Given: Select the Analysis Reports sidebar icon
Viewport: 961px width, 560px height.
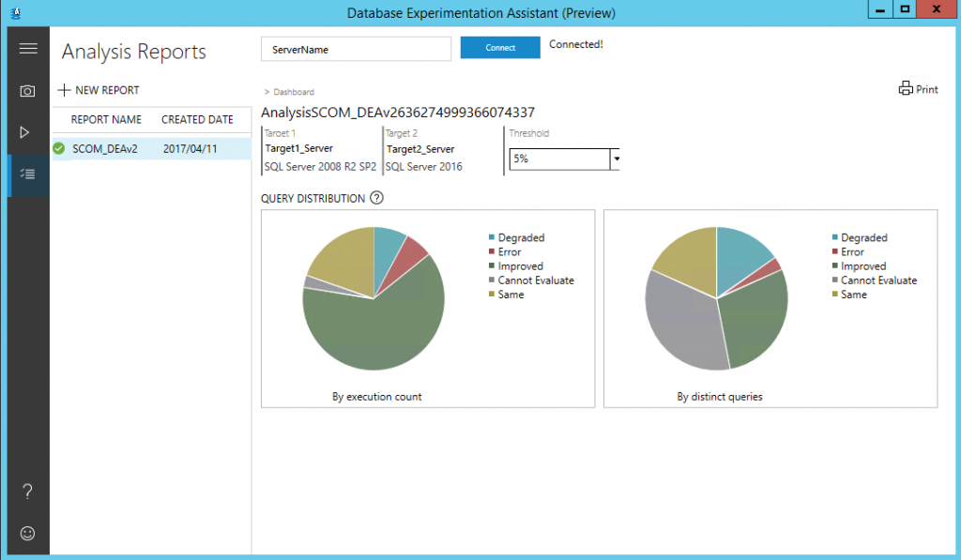Looking at the screenshot, I should (27, 174).
